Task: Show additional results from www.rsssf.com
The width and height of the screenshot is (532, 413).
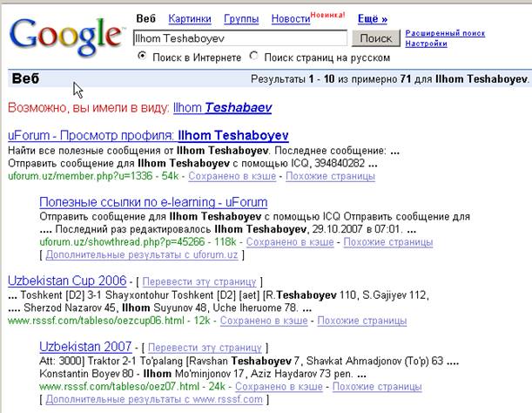Action: click(153, 400)
